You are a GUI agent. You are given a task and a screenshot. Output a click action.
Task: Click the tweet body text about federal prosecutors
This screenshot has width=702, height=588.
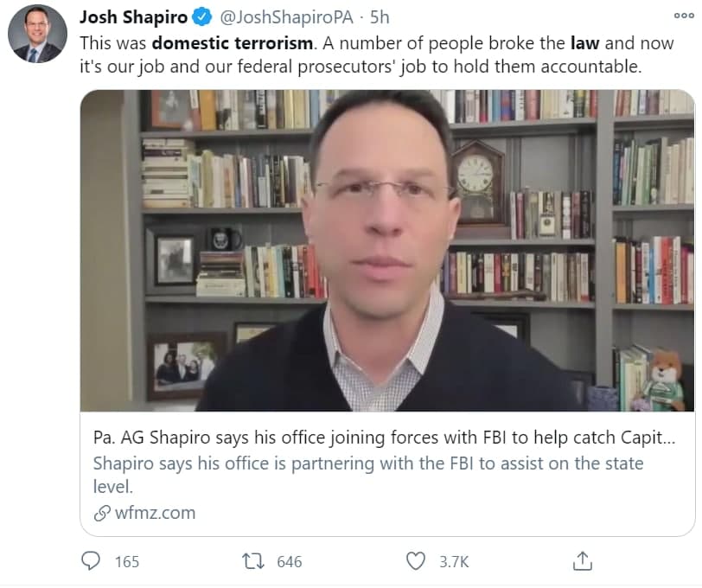pos(377,54)
